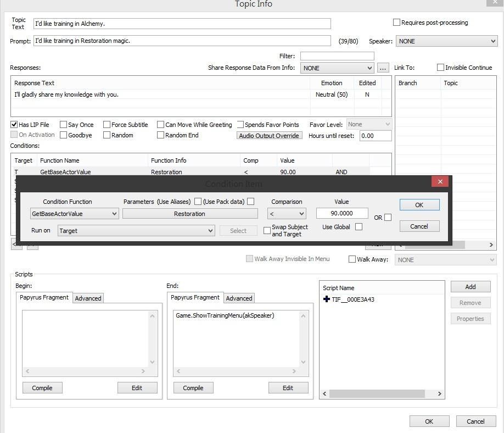Image resolution: width=504 pixels, height=433 pixels.
Task: Select the response 'I'll gladly share my knowledge'
Action: (x=201, y=95)
